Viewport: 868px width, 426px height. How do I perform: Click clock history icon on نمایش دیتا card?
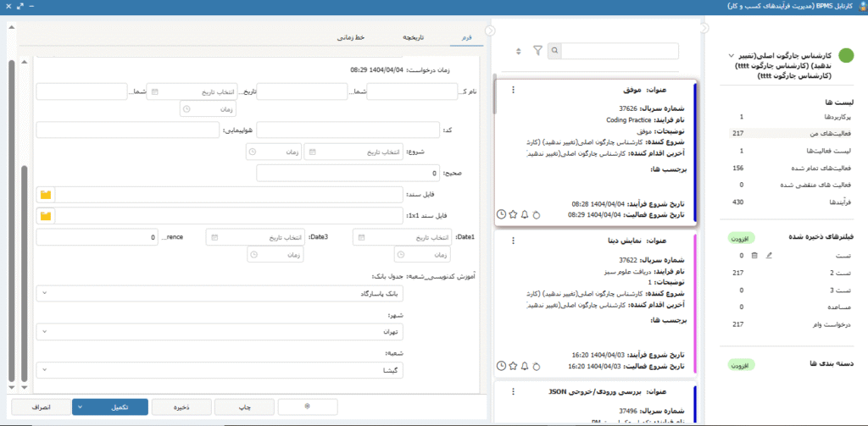(501, 365)
